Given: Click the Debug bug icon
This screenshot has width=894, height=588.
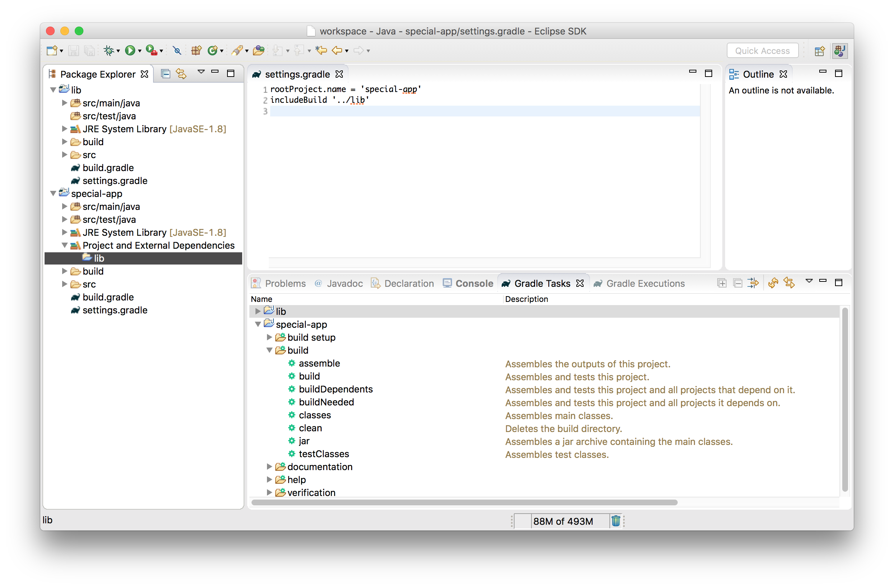Looking at the screenshot, I should pos(109,51).
